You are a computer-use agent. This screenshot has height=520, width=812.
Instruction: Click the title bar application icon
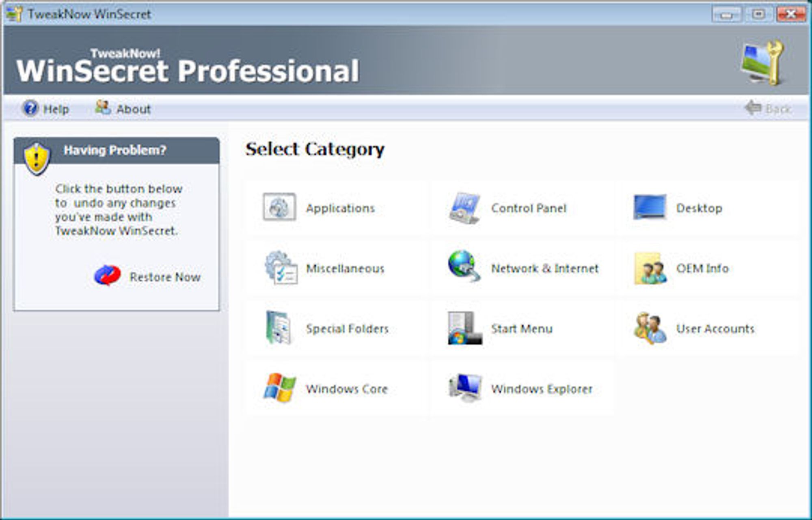pyautogui.click(x=14, y=14)
